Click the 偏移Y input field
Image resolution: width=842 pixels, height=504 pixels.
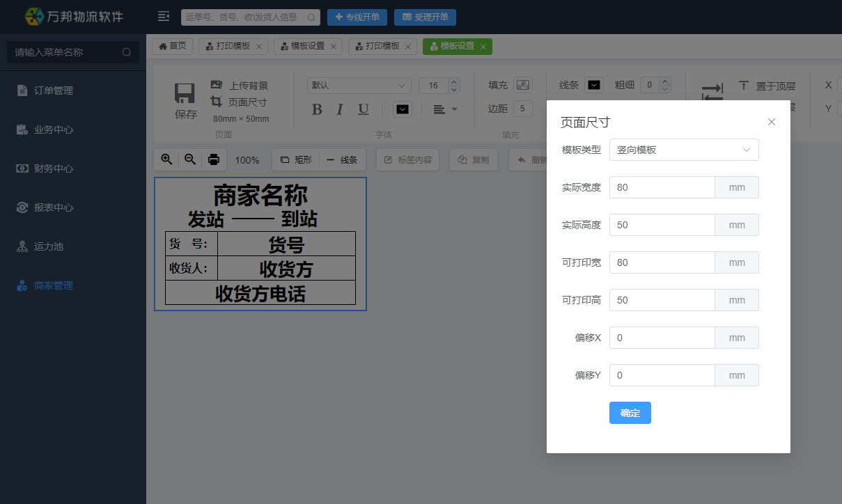pos(662,375)
